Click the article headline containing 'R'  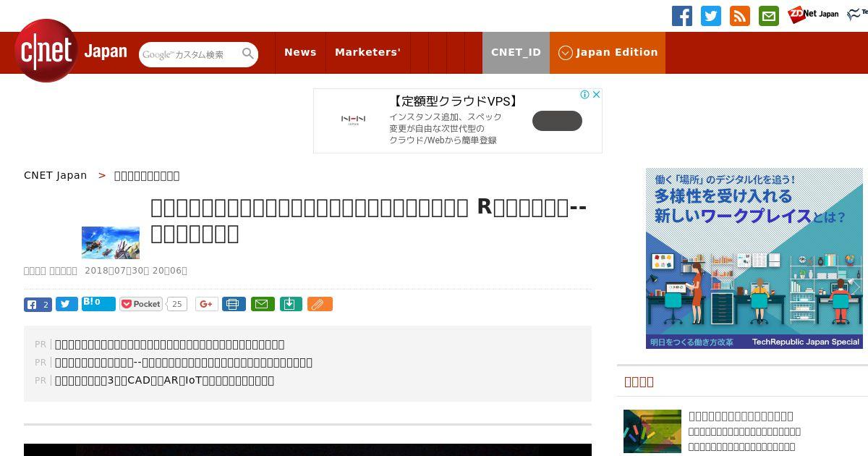368,220
